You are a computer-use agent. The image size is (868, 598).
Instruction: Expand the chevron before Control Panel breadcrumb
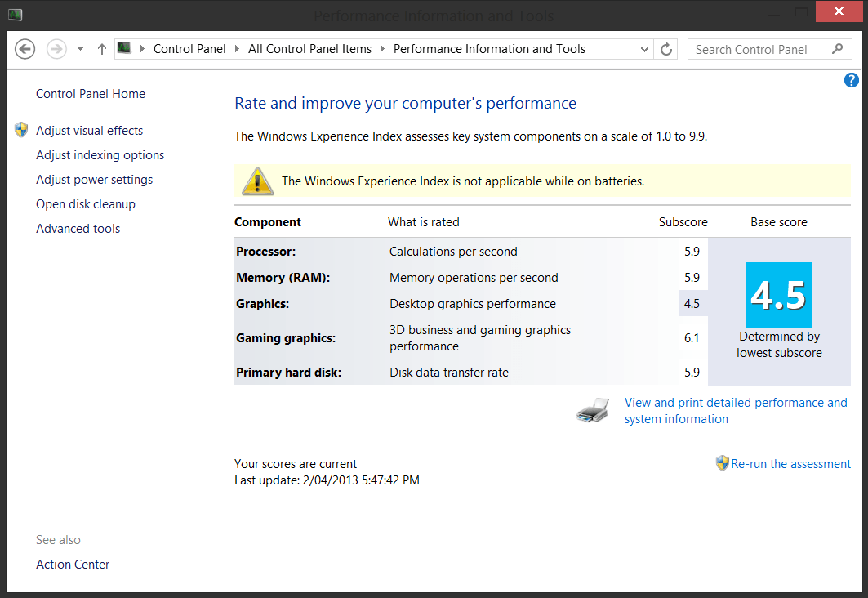[x=142, y=49]
